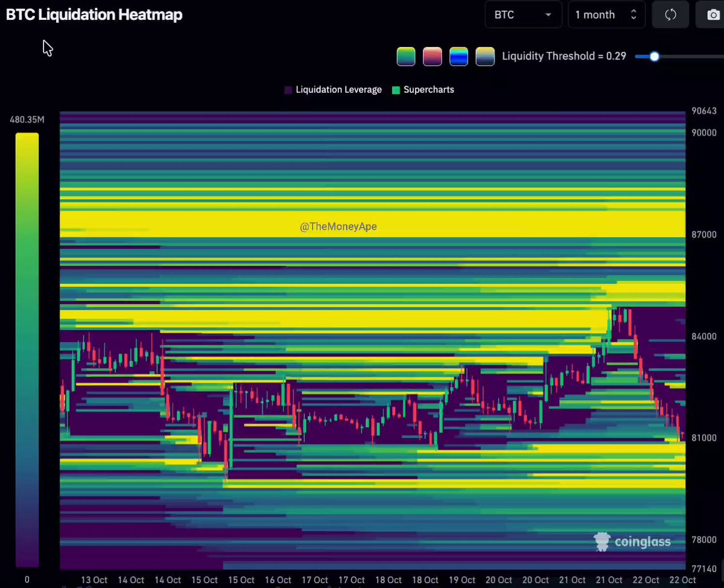
Task: Click the 84000 price axis label
Action: (x=703, y=337)
